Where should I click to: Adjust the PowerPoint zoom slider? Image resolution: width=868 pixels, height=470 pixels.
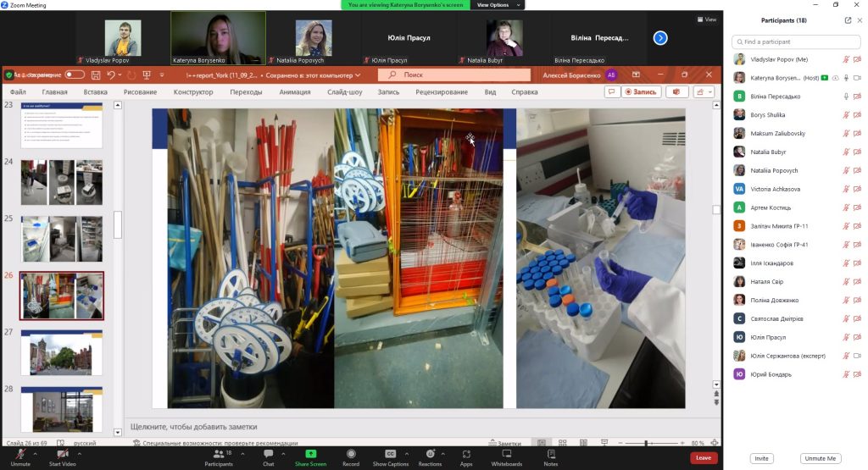[647, 443]
